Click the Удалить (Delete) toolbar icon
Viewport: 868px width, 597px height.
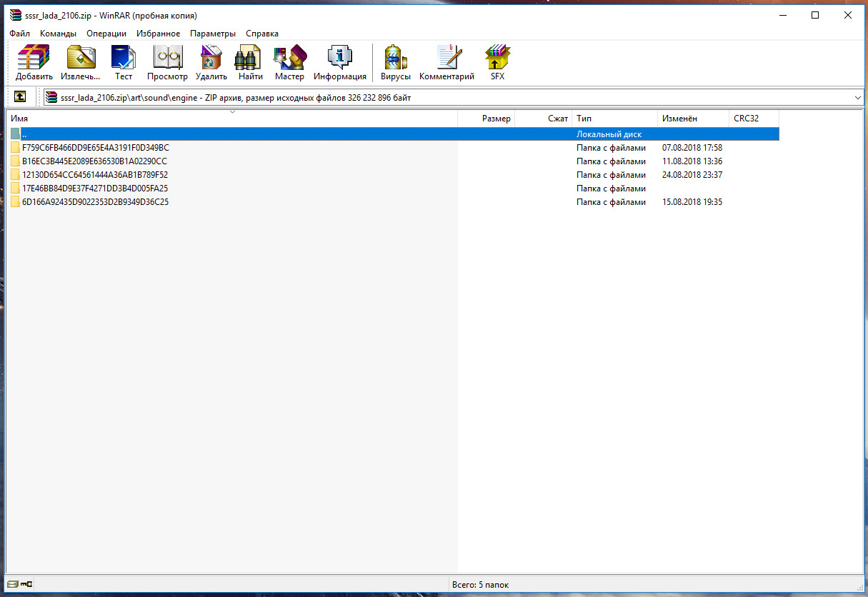click(211, 63)
